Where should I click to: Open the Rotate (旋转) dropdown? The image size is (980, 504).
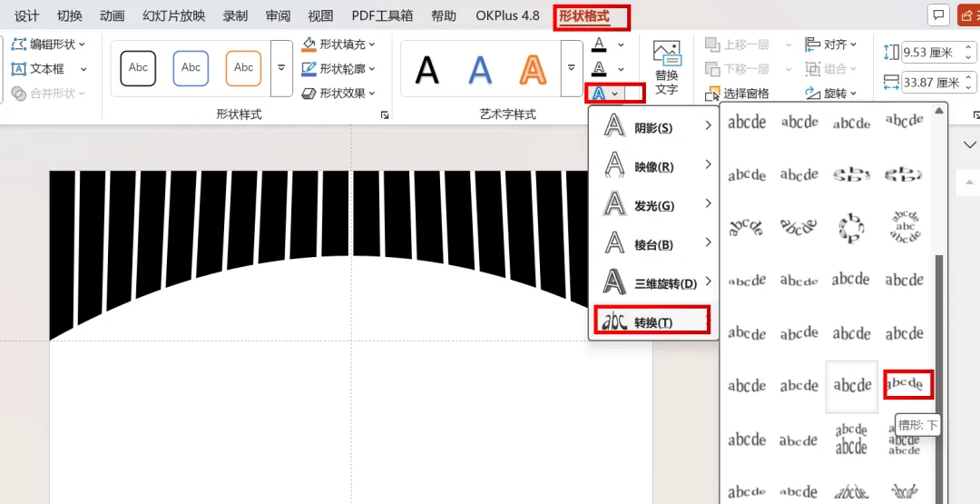click(x=830, y=94)
